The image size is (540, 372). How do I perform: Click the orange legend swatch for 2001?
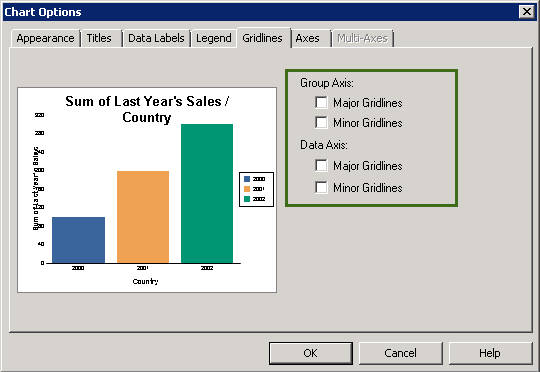pos(247,189)
